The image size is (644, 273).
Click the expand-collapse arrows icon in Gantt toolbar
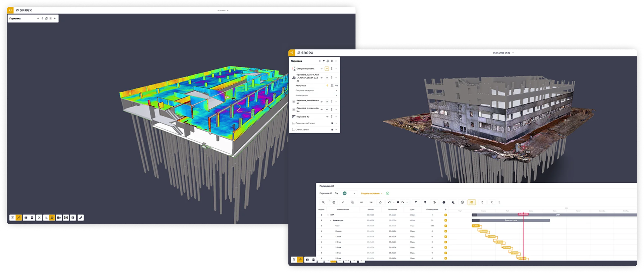click(482, 202)
